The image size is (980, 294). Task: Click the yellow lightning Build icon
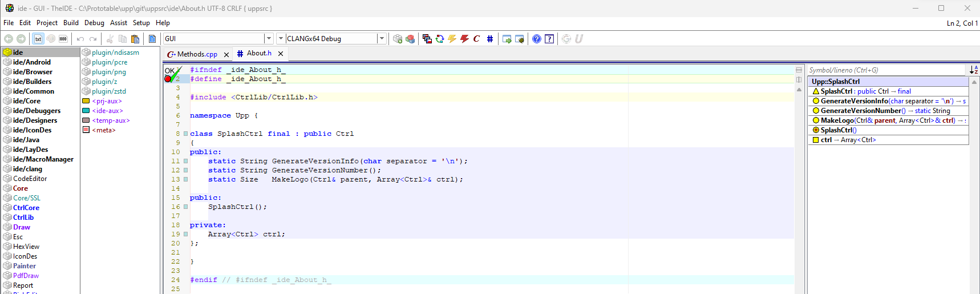(x=452, y=39)
